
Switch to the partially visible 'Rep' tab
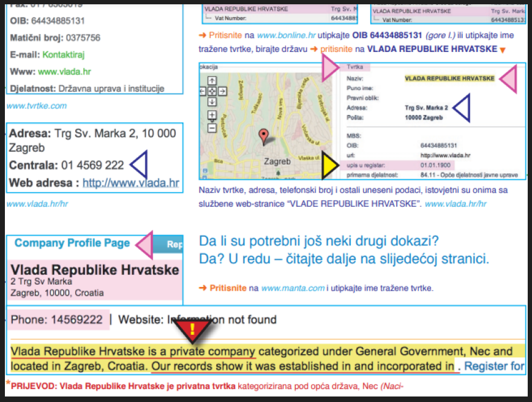click(168, 244)
